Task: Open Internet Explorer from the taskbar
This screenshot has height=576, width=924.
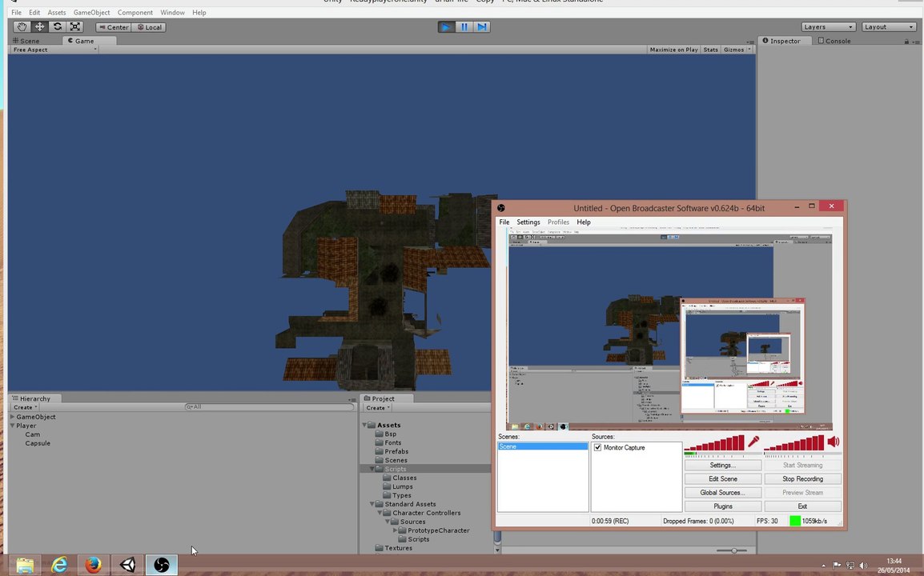Action: [x=59, y=565]
